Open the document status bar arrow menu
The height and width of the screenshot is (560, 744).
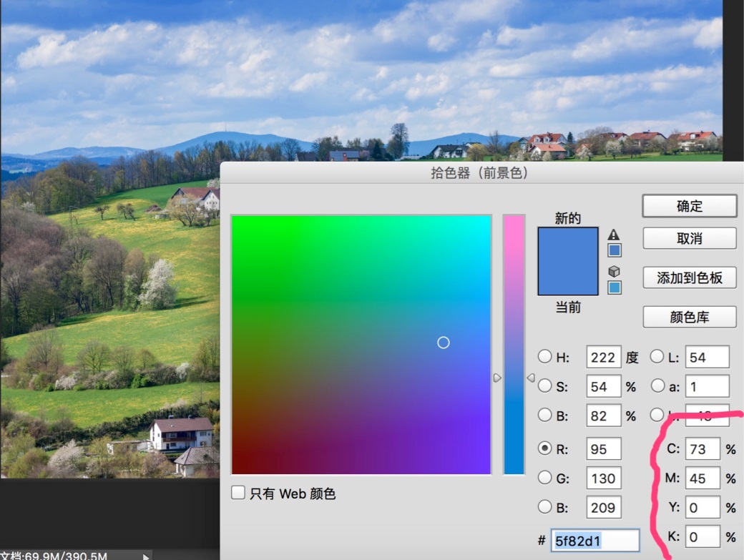pyautogui.click(x=146, y=556)
